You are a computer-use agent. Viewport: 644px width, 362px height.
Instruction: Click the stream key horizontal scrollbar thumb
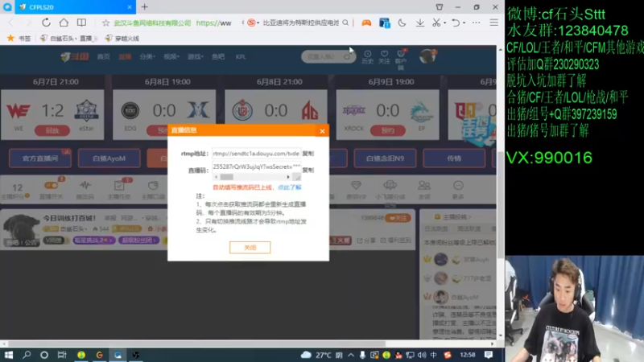pos(227,177)
